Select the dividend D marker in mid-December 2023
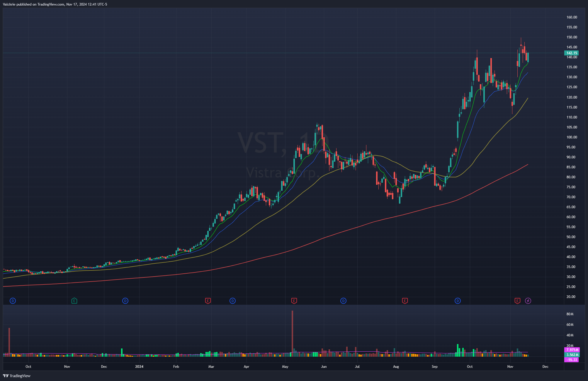 pos(125,301)
